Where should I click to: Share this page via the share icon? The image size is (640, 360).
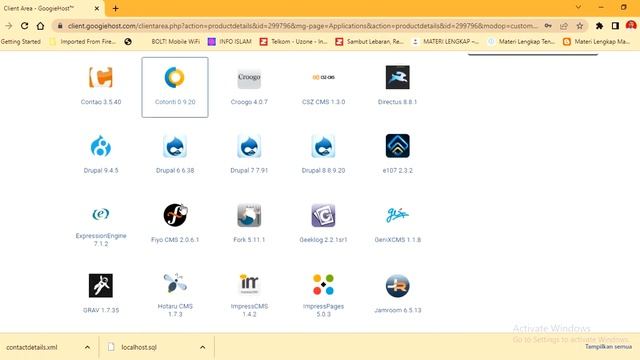564,26
